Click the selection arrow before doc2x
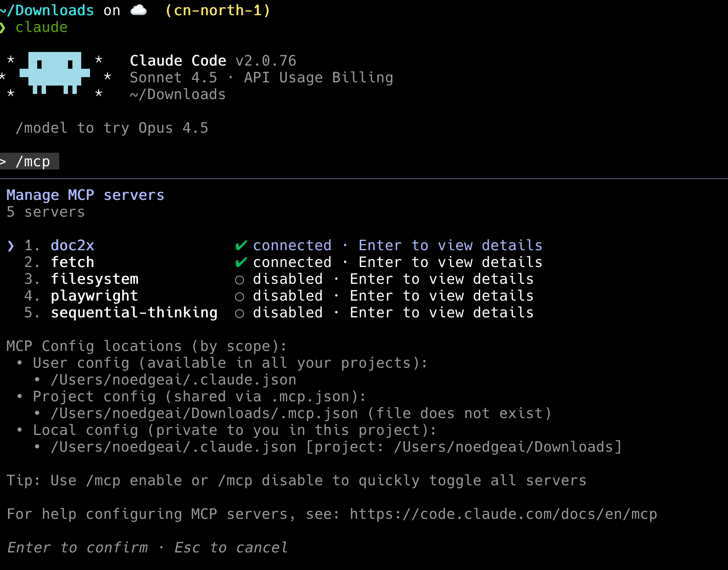 [x=11, y=246]
